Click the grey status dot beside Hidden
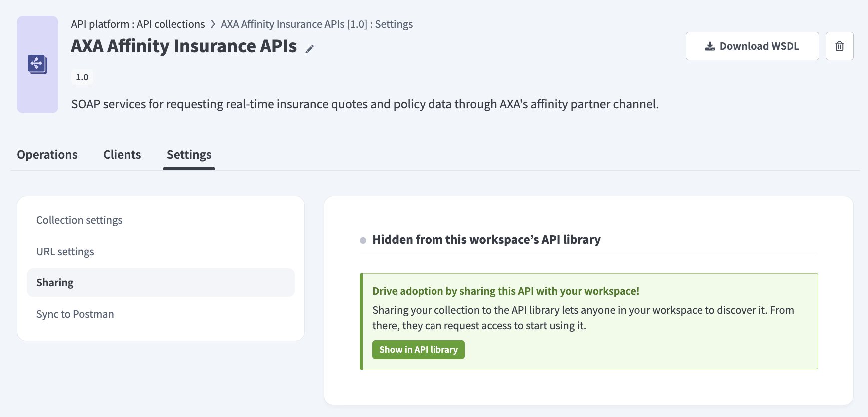Image resolution: width=868 pixels, height=417 pixels. 363,240
